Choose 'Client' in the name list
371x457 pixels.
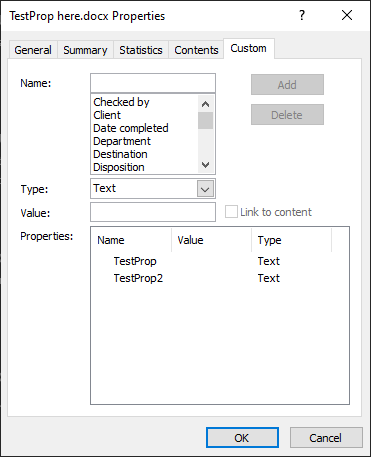click(x=107, y=115)
